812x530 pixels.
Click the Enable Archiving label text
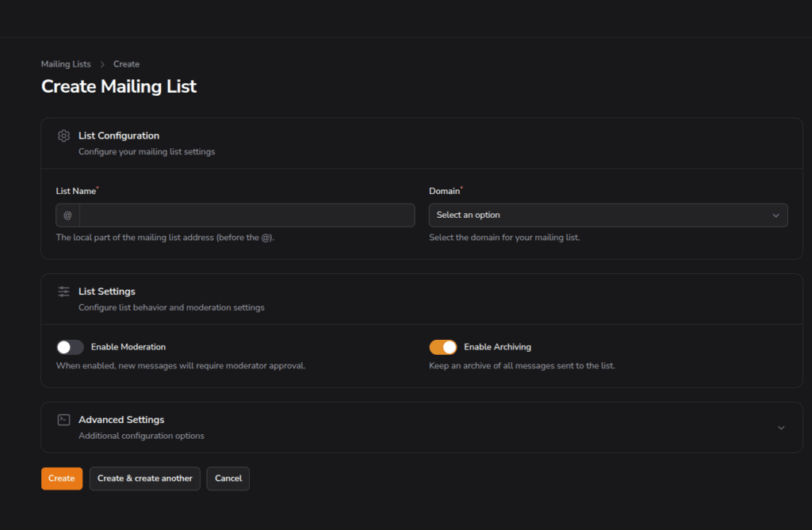click(497, 347)
